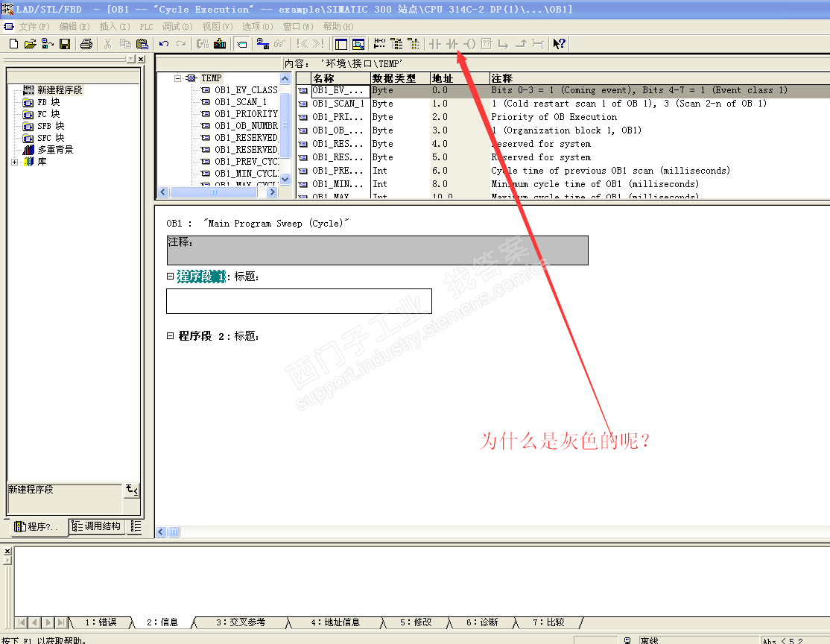This screenshot has width=830, height=644.
Task: Toggle the Details view magnifier icon
Action: (358, 44)
